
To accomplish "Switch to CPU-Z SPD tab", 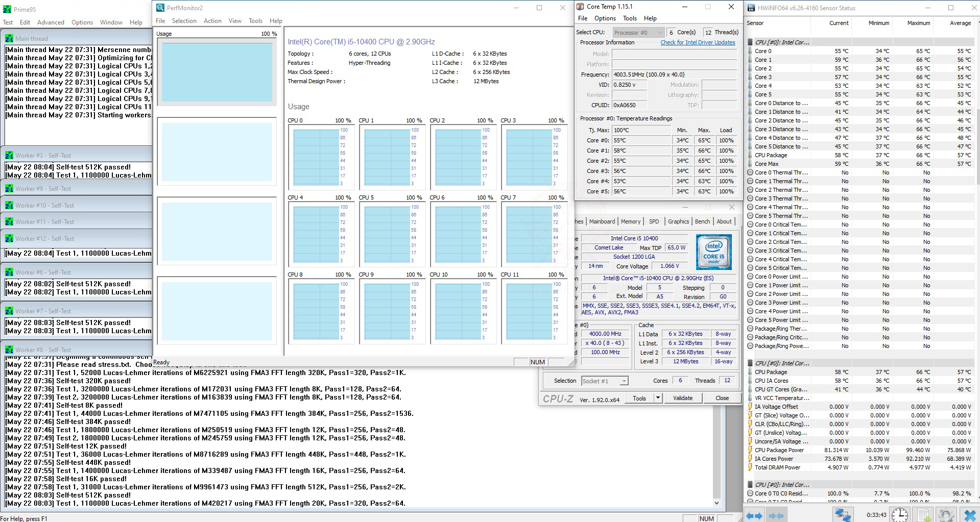I will 654,221.
